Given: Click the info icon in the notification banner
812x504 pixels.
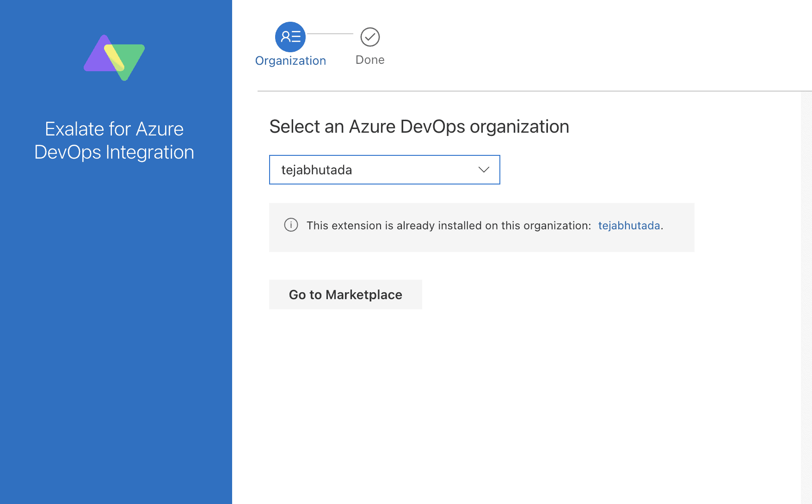Looking at the screenshot, I should point(291,226).
